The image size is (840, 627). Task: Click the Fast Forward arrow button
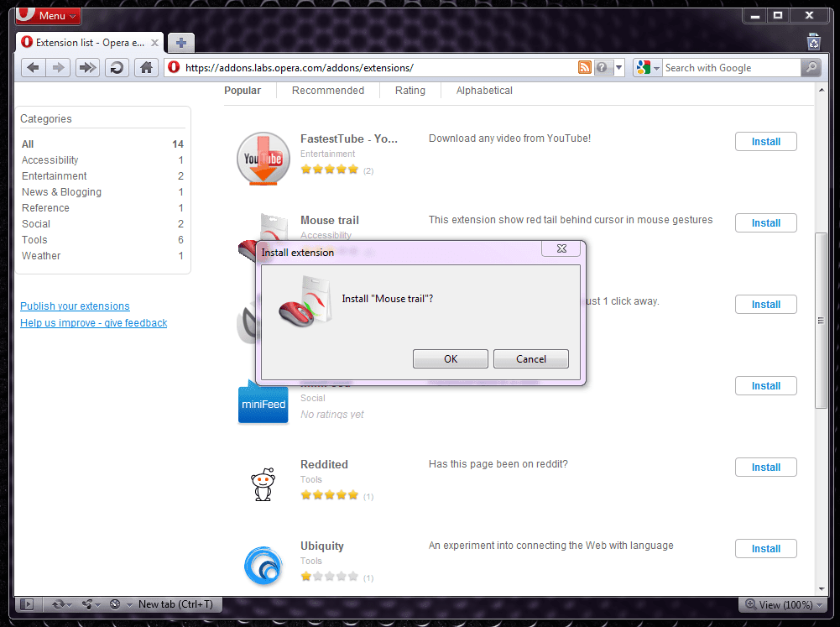coord(87,68)
